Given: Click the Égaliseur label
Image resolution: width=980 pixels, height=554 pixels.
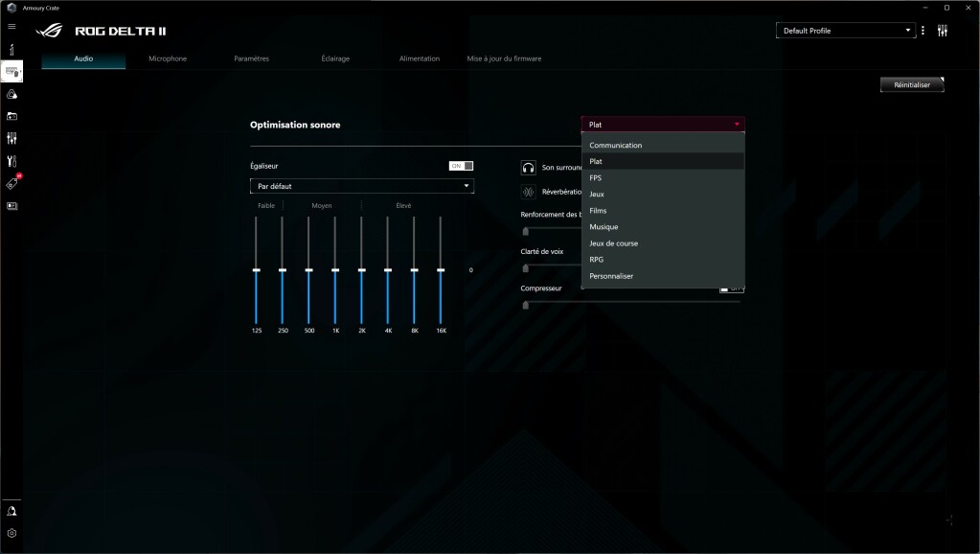Looking at the screenshot, I should click(263, 166).
